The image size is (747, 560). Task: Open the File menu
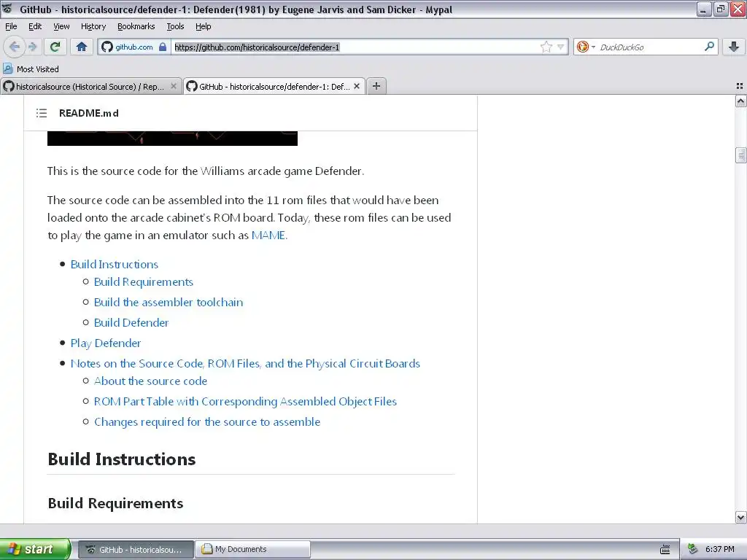coord(11,26)
